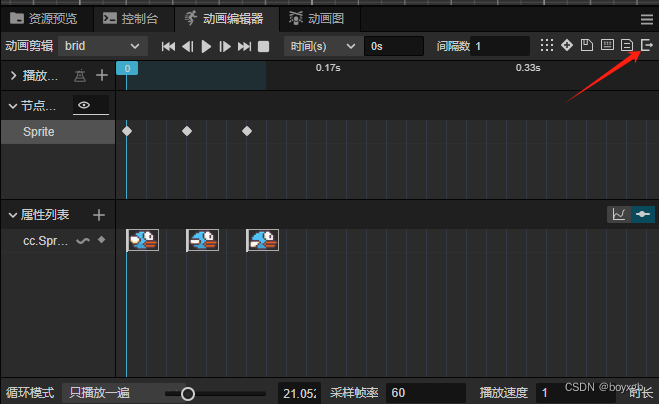The width and height of the screenshot is (659, 404).
Task: Click the 播放速度 input field
Action: pos(576,393)
